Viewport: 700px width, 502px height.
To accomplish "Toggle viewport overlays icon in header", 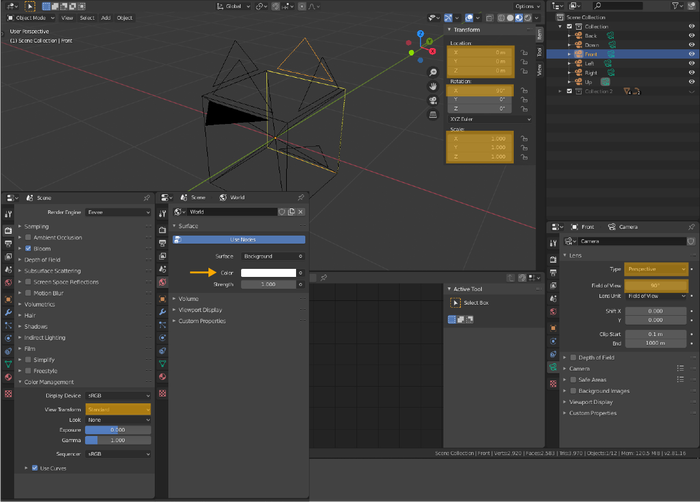I will pos(469,18).
